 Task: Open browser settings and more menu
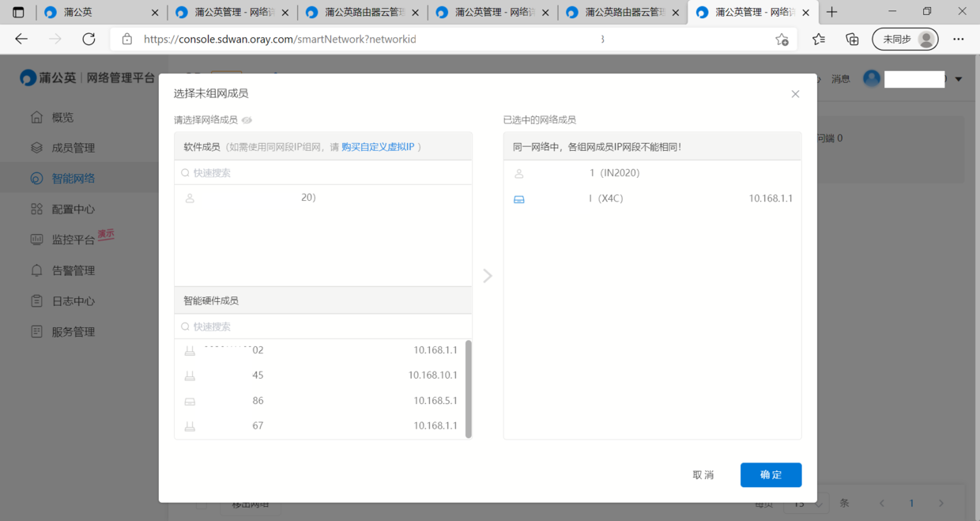click(x=958, y=40)
